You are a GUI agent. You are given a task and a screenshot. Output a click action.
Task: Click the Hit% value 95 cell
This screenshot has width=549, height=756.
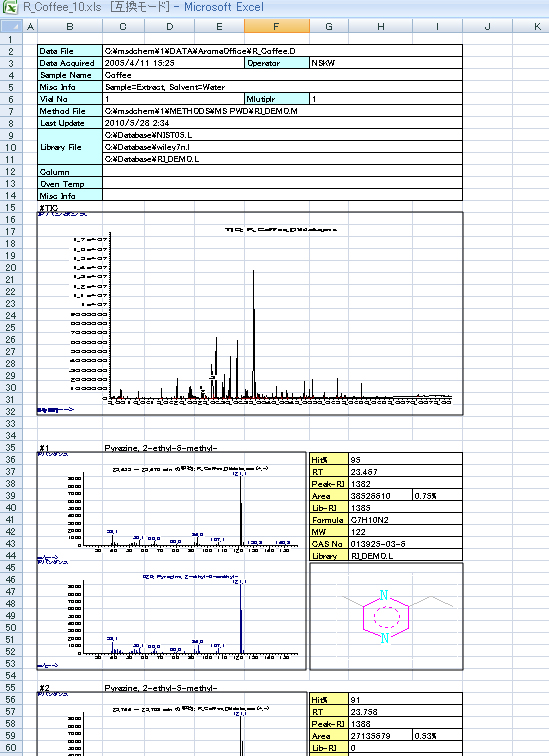point(405,459)
